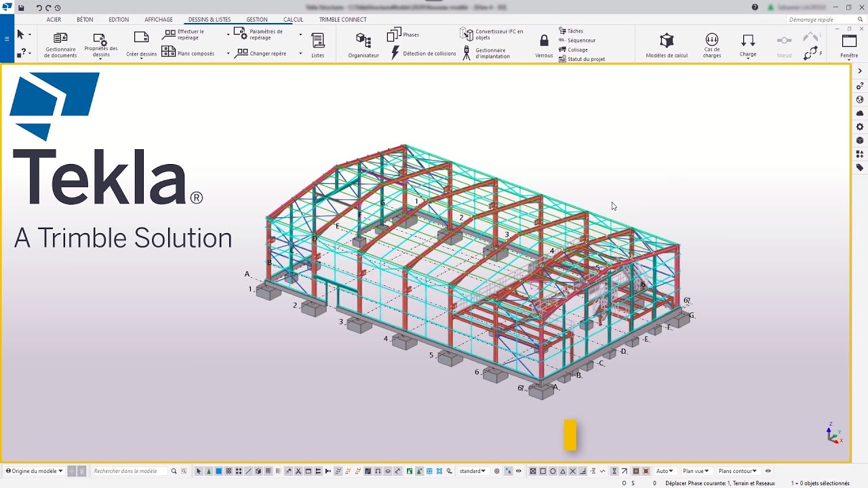Click Changer repère tool

[262, 53]
